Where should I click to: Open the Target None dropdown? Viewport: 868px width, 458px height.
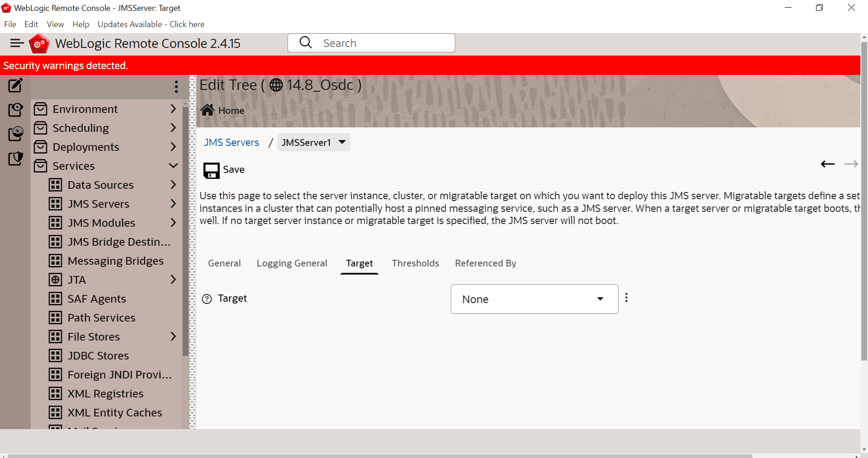pos(534,299)
